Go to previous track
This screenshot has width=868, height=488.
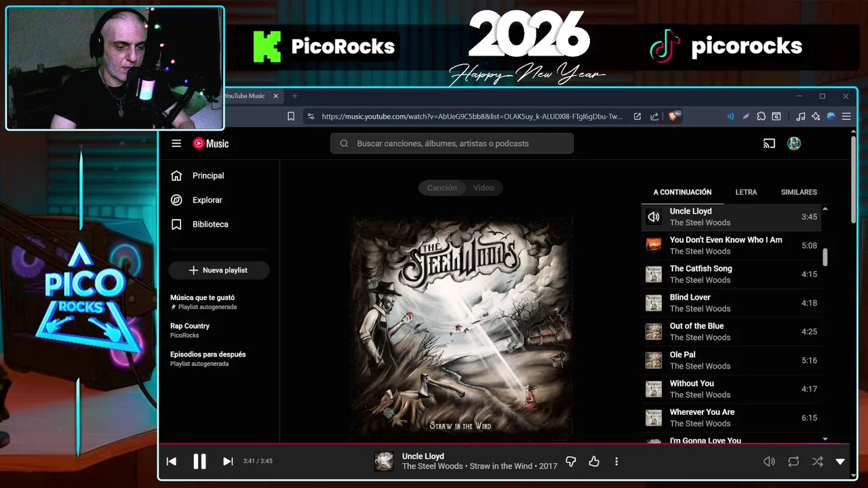click(172, 462)
